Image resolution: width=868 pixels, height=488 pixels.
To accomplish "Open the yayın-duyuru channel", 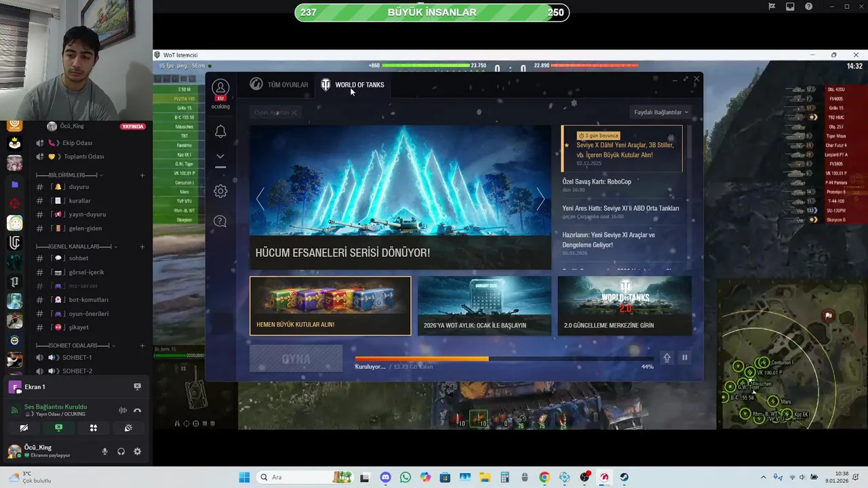I will pyautogui.click(x=87, y=214).
